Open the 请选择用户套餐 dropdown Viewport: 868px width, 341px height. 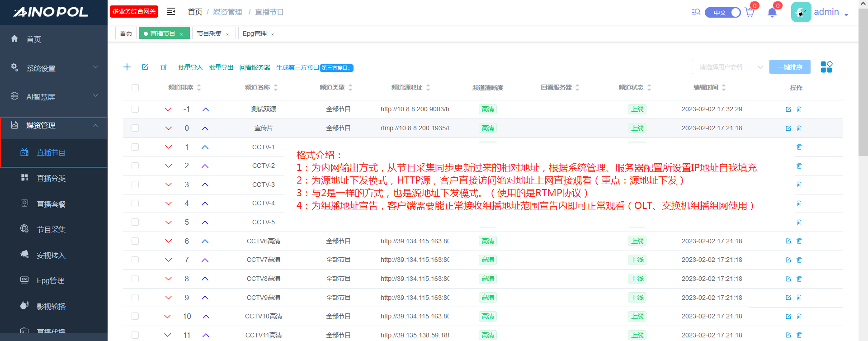730,67
